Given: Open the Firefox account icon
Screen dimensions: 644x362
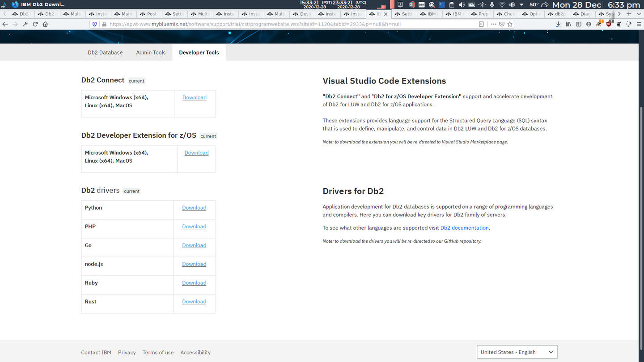Looking at the screenshot, I should coord(589,24).
